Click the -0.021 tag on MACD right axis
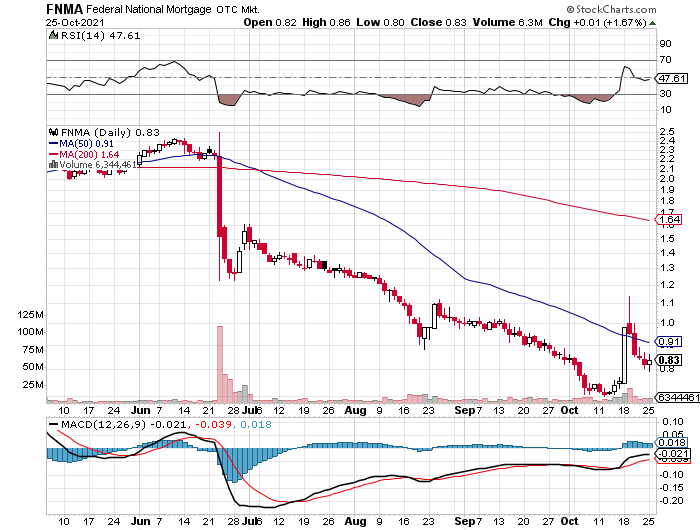 (672, 454)
